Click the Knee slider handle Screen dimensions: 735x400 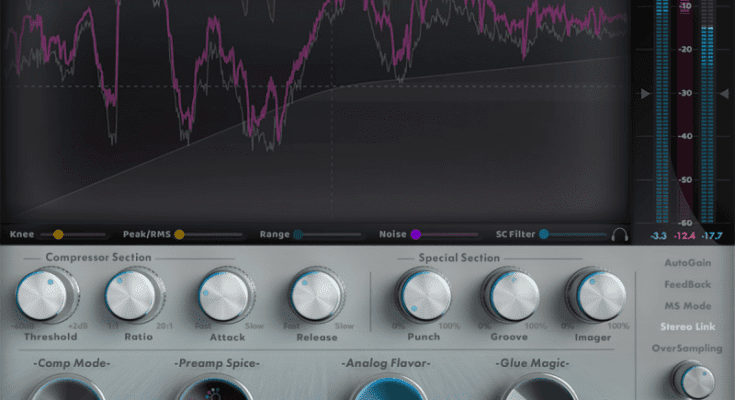click(x=58, y=235)
